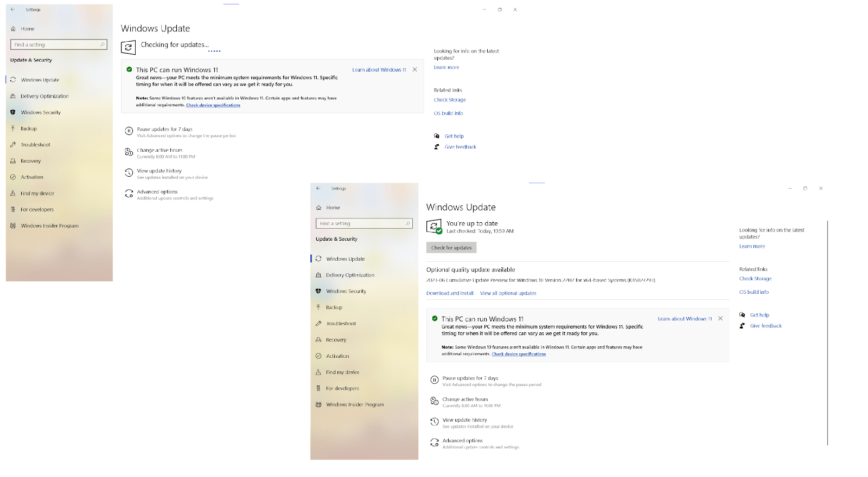868x477 pixels.
Task: Click the Check for updates button
Action: [x=451, y=248]
